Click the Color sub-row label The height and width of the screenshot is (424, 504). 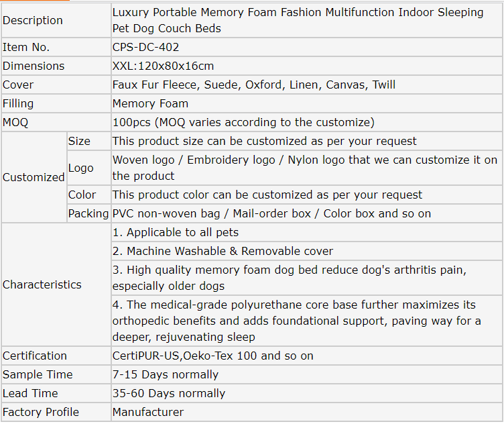[x=82, y=195]
